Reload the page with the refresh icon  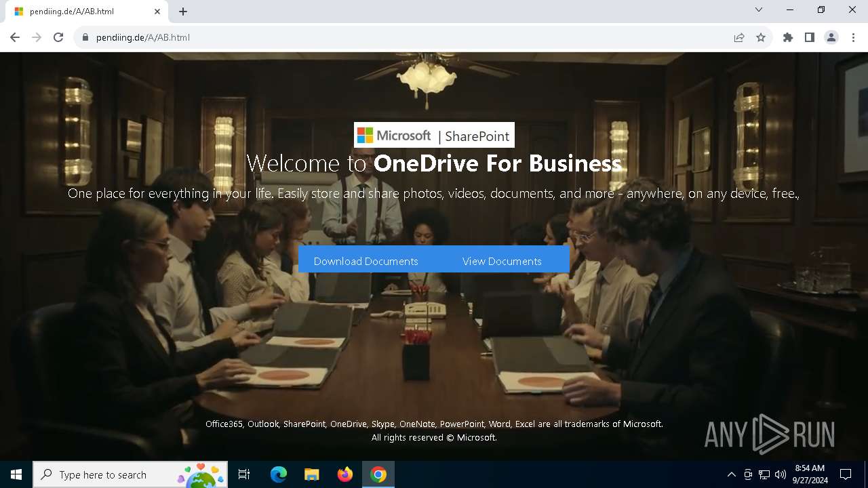(x=58, y=37)
